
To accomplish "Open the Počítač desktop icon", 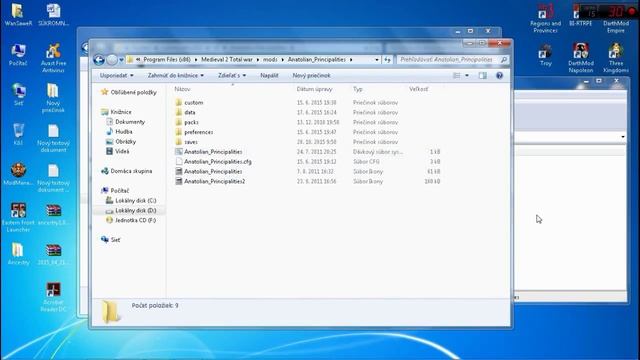I will pos(18,55).
